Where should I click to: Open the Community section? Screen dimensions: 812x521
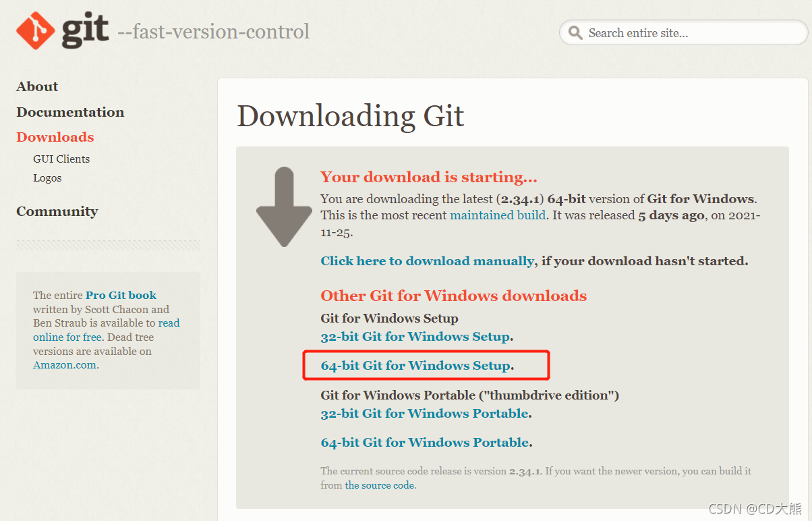point(57,211)
